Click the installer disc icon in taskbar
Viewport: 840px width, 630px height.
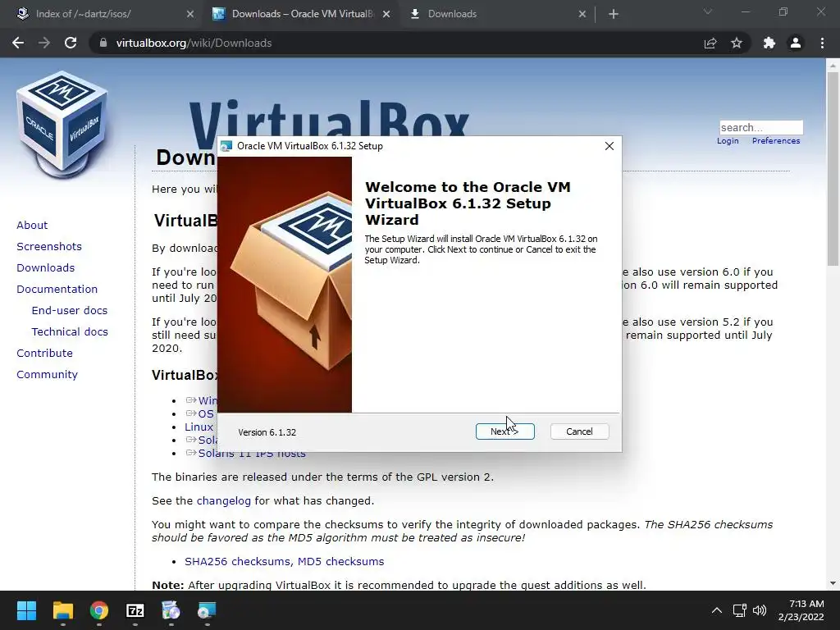171,610
